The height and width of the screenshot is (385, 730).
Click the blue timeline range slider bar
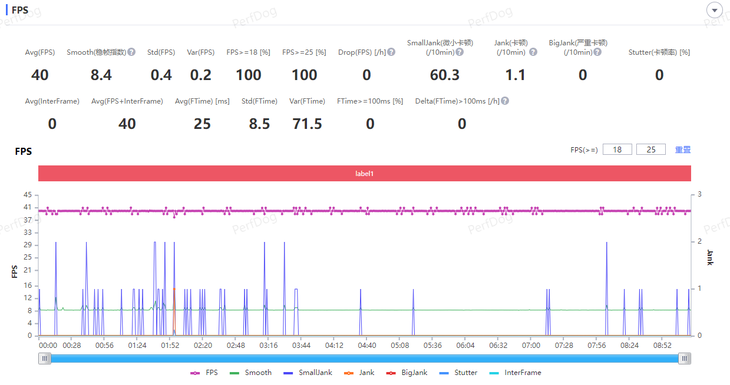(365, 358)
